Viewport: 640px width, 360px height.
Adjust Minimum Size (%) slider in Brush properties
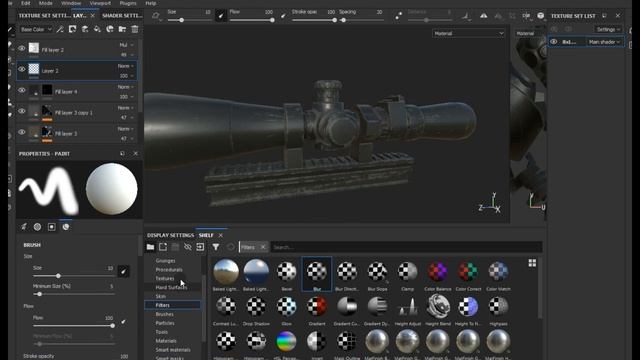click(x=74, y=294)
